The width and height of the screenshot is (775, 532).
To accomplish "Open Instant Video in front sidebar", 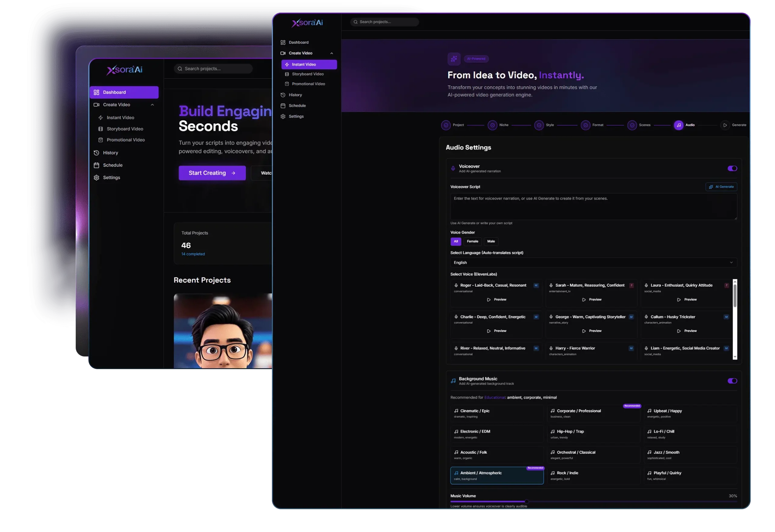I will [x=309, y=65].
